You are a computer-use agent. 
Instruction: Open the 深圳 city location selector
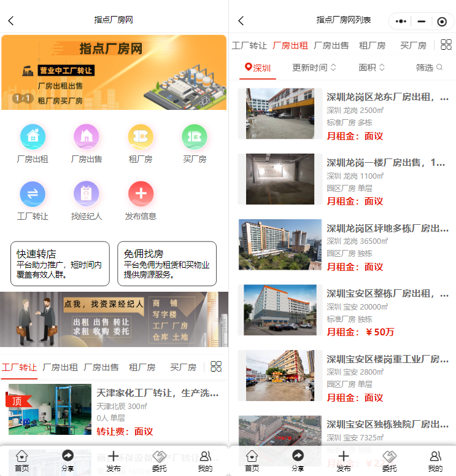258,68
